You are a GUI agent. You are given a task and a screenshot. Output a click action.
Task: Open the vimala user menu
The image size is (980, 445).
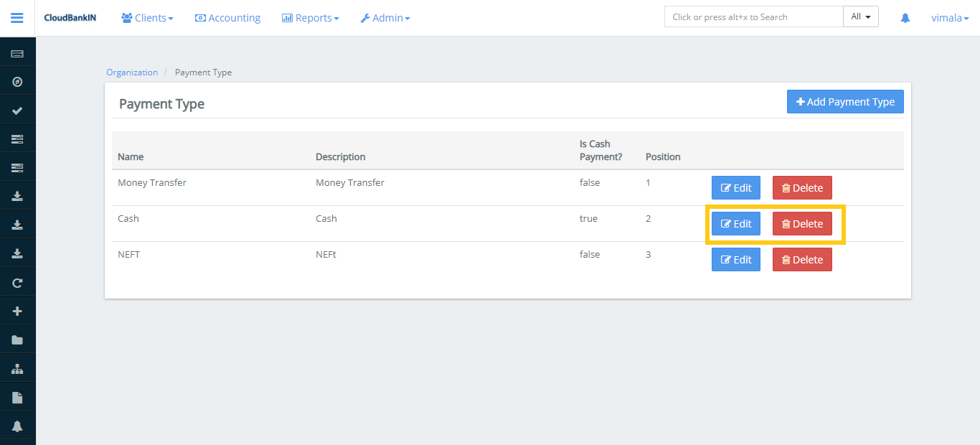[x=949, y=18]
